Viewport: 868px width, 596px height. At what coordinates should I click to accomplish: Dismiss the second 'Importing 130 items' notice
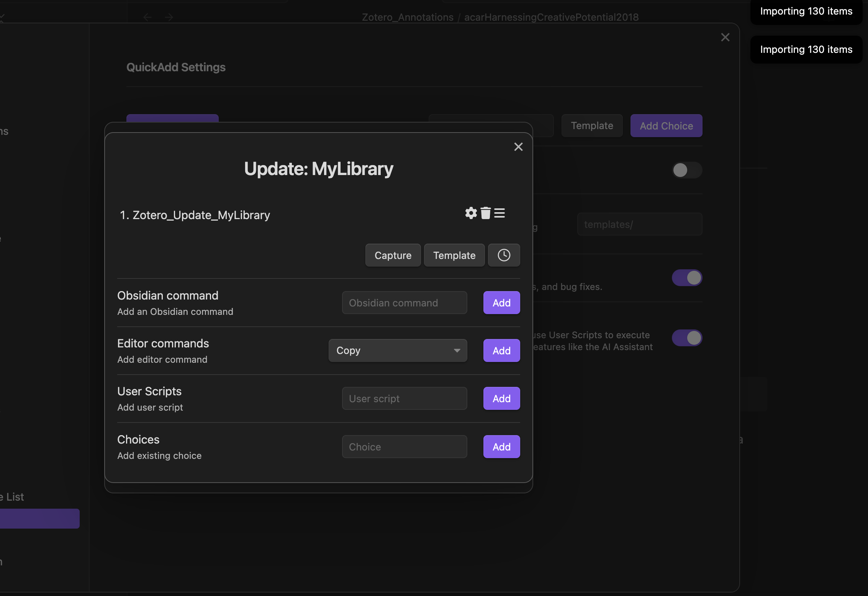(x=806, y=49)
